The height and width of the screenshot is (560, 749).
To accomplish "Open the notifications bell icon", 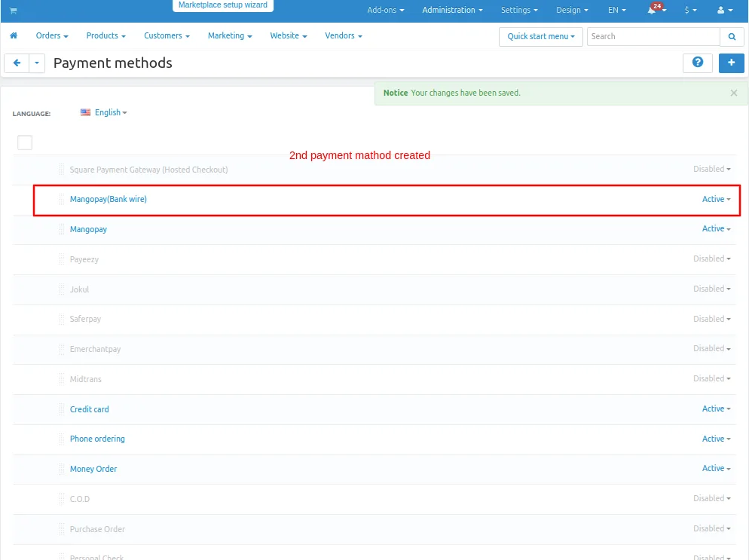I will [652, 10].
